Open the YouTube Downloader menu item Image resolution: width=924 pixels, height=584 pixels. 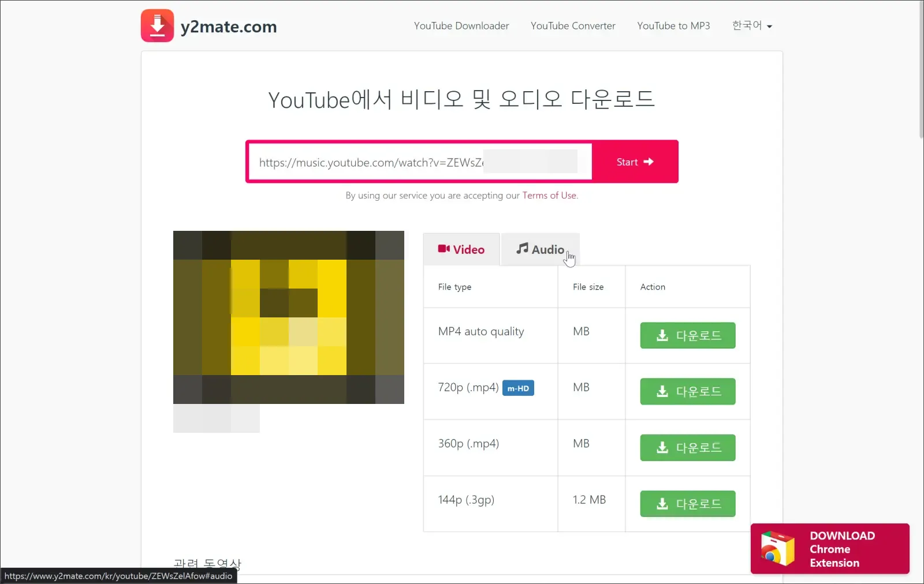461,26
